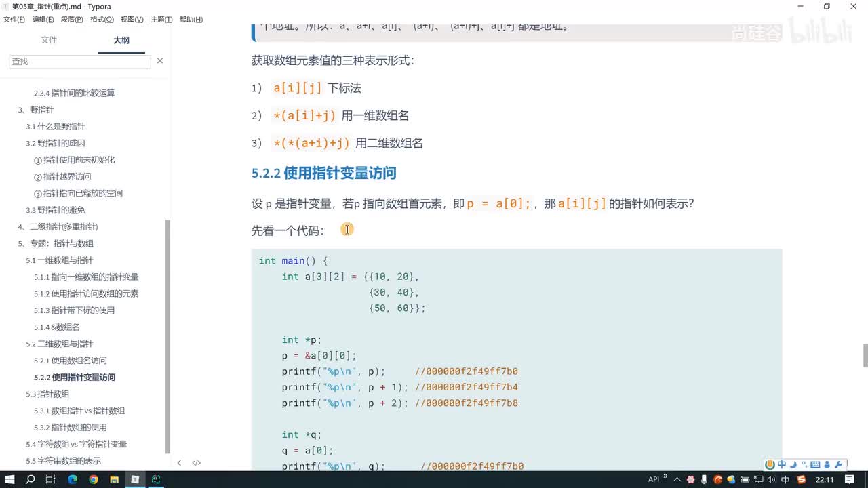
Task: Open the 主题(T) menu
Action: pos(161,20)
